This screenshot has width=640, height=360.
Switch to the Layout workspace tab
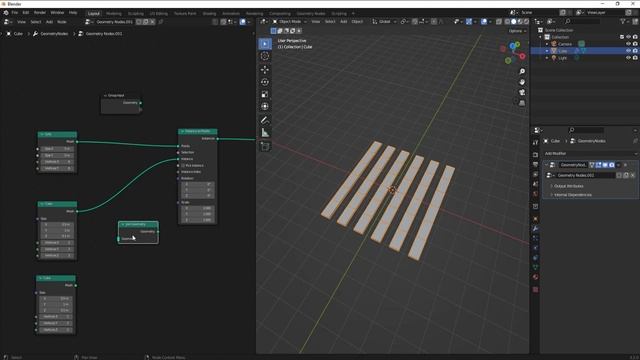click(x=93, y=13)
